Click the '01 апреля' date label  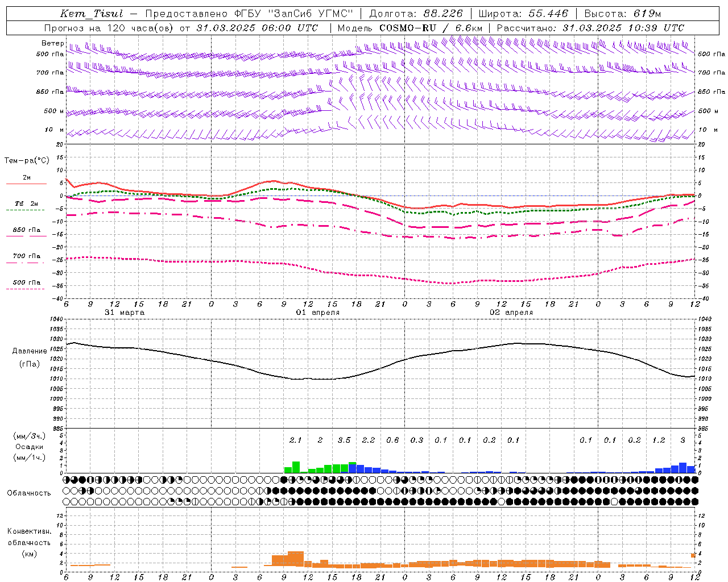point(318,313)
